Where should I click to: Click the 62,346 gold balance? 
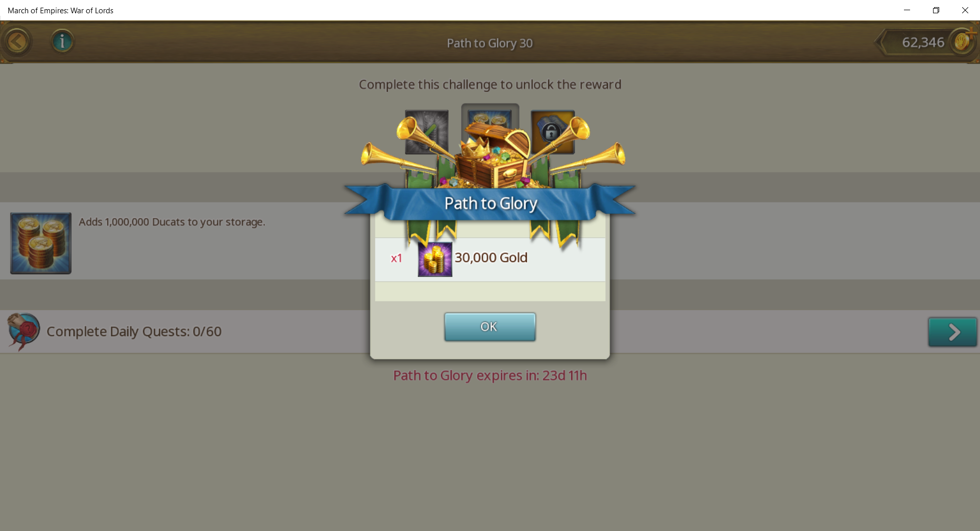pos(923,42)
